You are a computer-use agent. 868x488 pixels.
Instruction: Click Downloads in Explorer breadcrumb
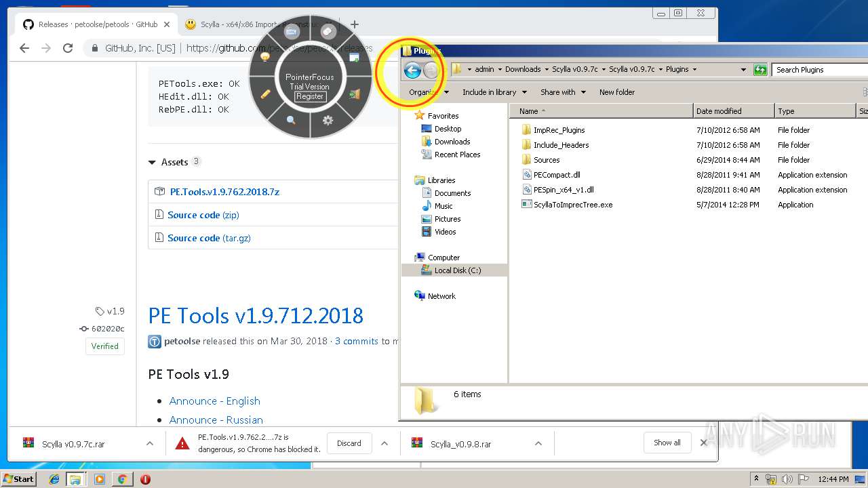pos(523,69)
